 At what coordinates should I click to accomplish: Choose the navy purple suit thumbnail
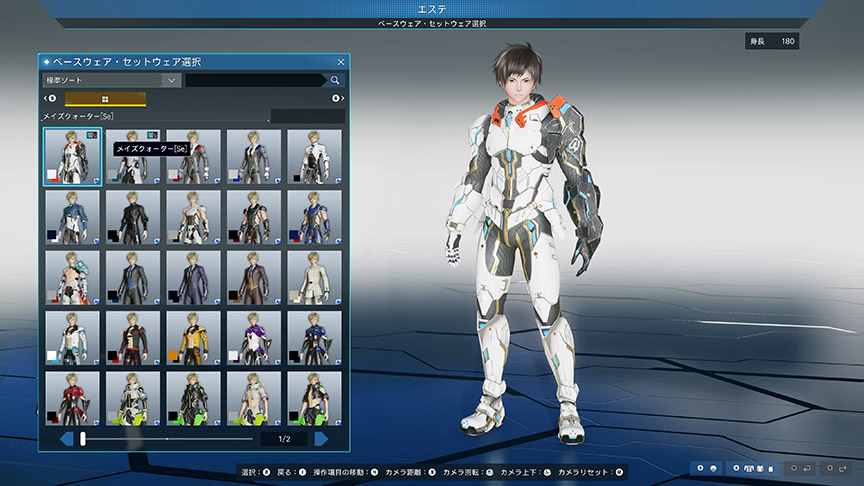pos(193,278)
